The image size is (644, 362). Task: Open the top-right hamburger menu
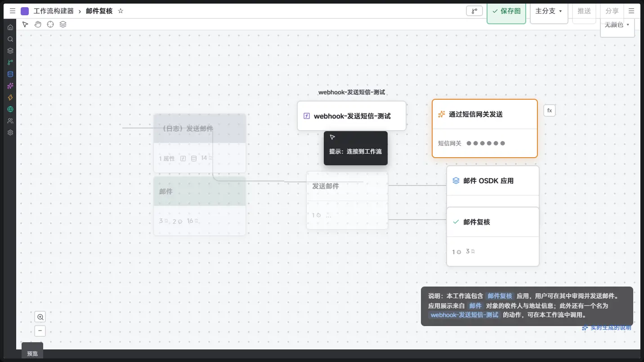(x=631, y=11)
